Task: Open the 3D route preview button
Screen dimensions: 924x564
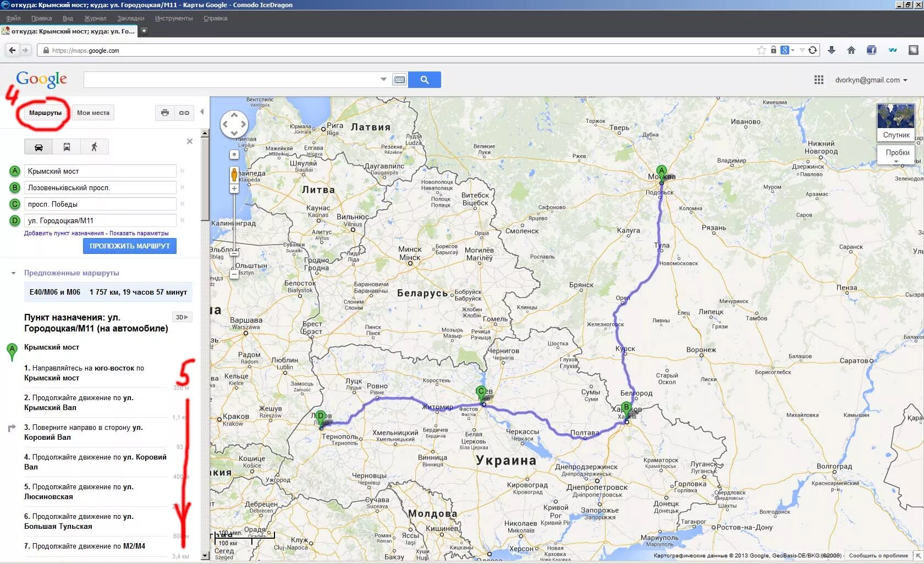Action: 182,317
